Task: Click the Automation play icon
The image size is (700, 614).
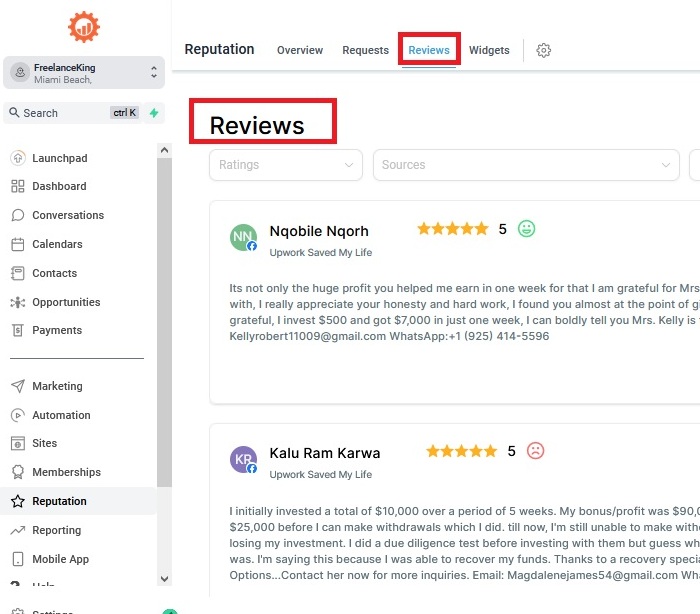Action: (18, 415)
